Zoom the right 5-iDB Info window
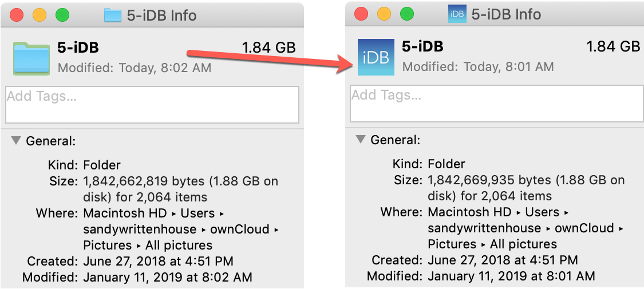Viewport: 644px width, 289px height. coord(407,14)
